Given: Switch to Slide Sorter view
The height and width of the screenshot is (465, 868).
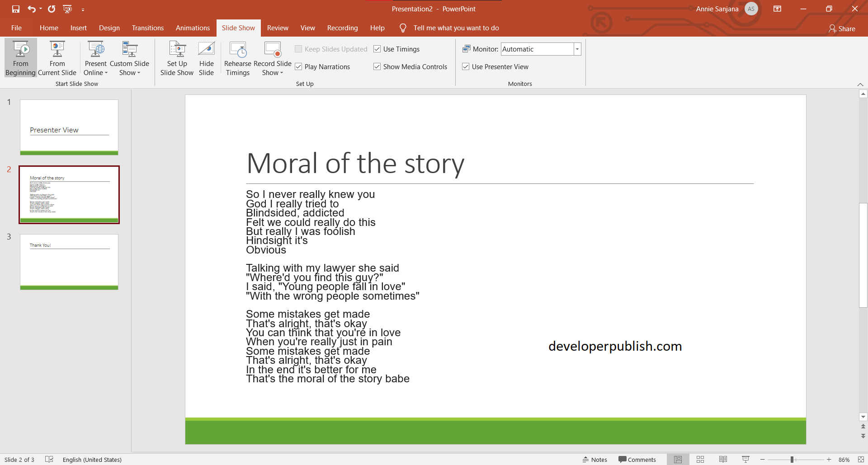Looking at the screenshot, I should pos(700,459).
